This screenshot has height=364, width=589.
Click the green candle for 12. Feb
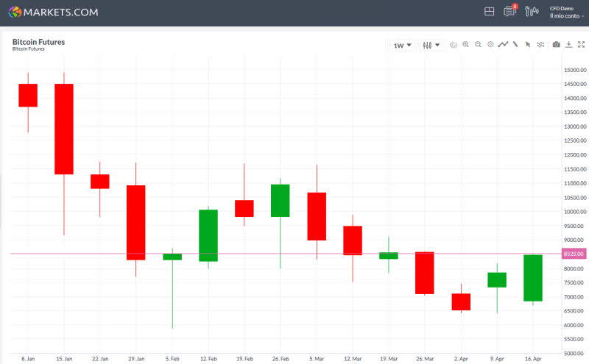[208, 235]
